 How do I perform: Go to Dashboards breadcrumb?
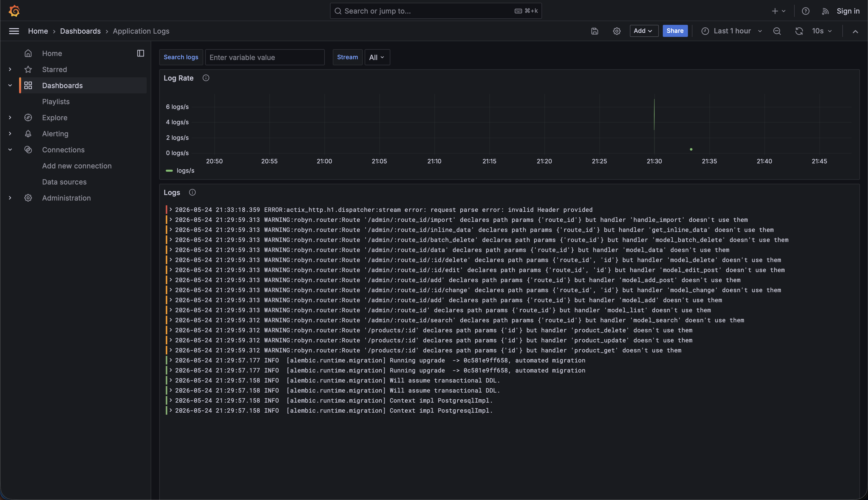80,31
